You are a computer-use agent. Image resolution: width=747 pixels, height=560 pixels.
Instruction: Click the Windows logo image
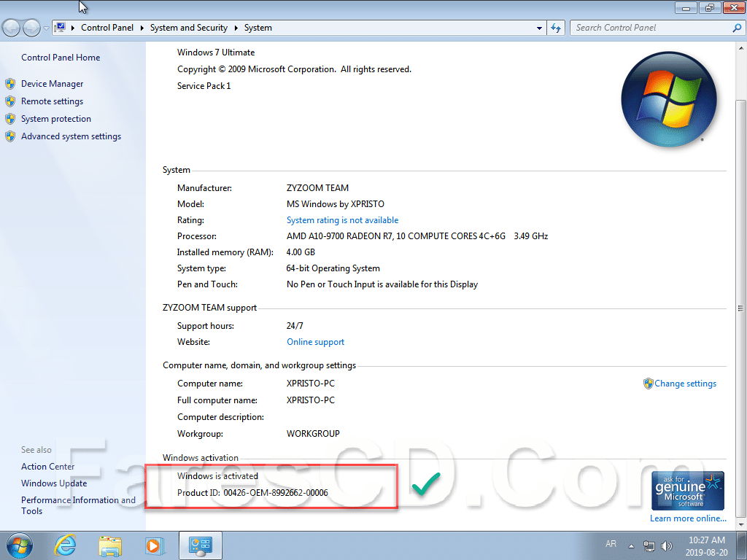pyautogui.click(x=669, y=99)
